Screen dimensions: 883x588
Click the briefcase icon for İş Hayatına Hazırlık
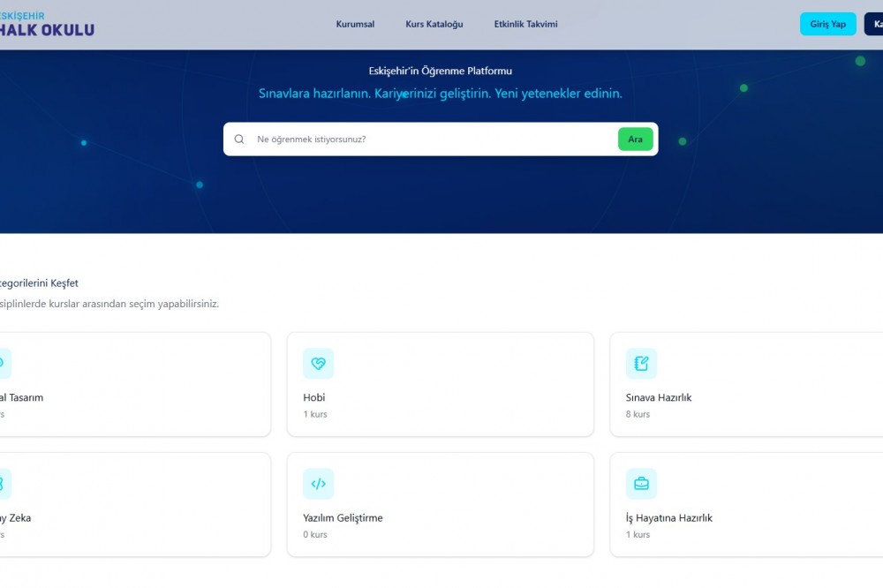click(x=641, y=484)
